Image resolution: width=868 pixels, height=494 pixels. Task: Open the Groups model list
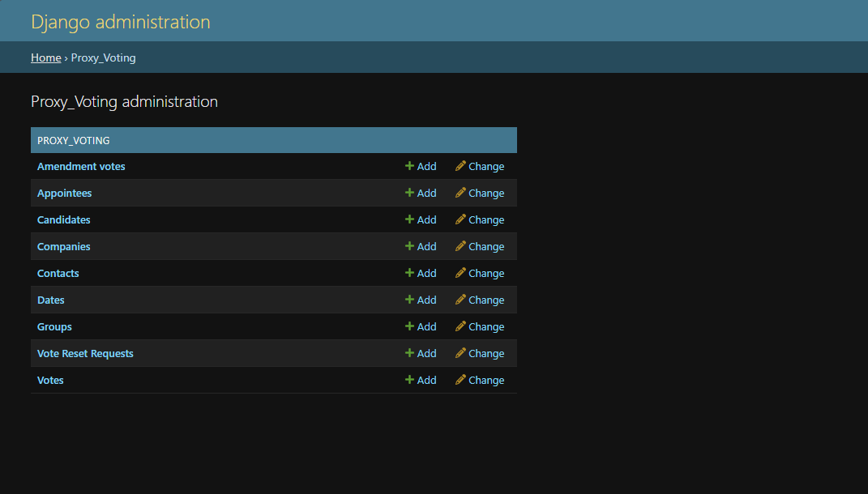click(54, 327)
